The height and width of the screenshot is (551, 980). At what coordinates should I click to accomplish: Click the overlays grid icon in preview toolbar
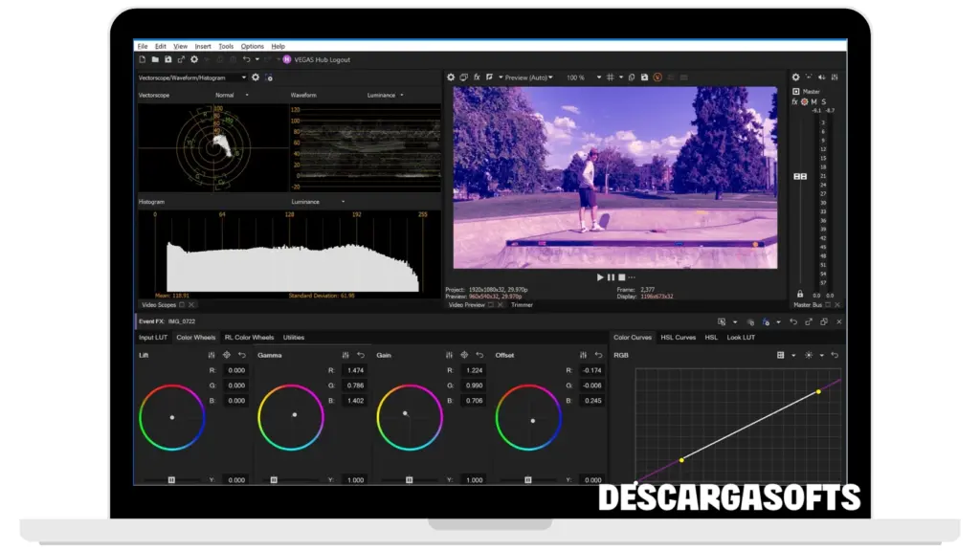pos(610,77)
